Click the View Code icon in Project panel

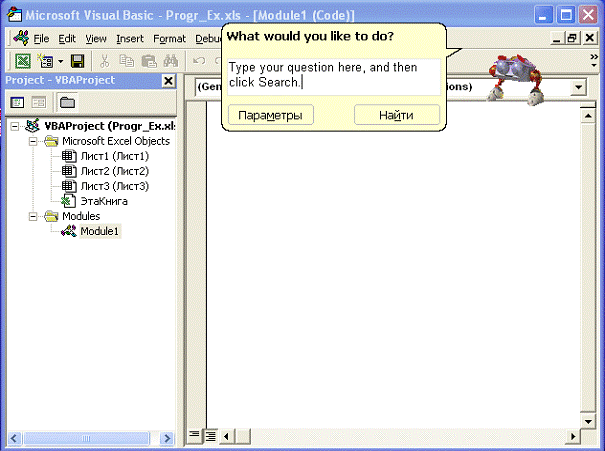17,102
